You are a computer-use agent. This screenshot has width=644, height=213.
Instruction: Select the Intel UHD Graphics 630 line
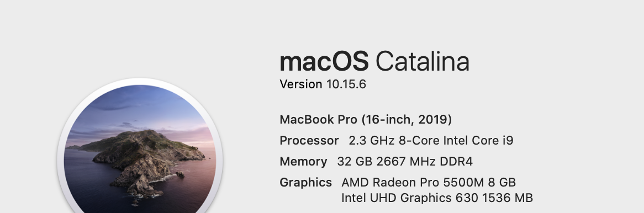pos(437,198)
